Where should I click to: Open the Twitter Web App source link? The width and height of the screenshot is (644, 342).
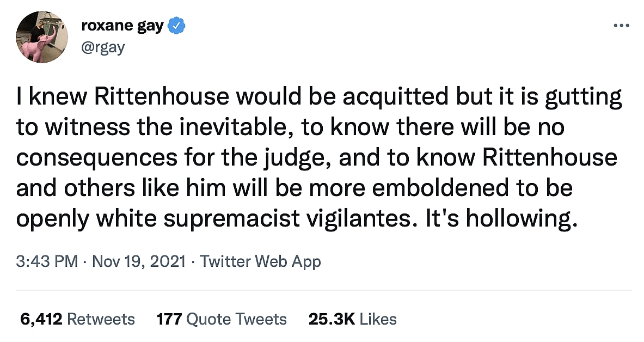(260, 261)
